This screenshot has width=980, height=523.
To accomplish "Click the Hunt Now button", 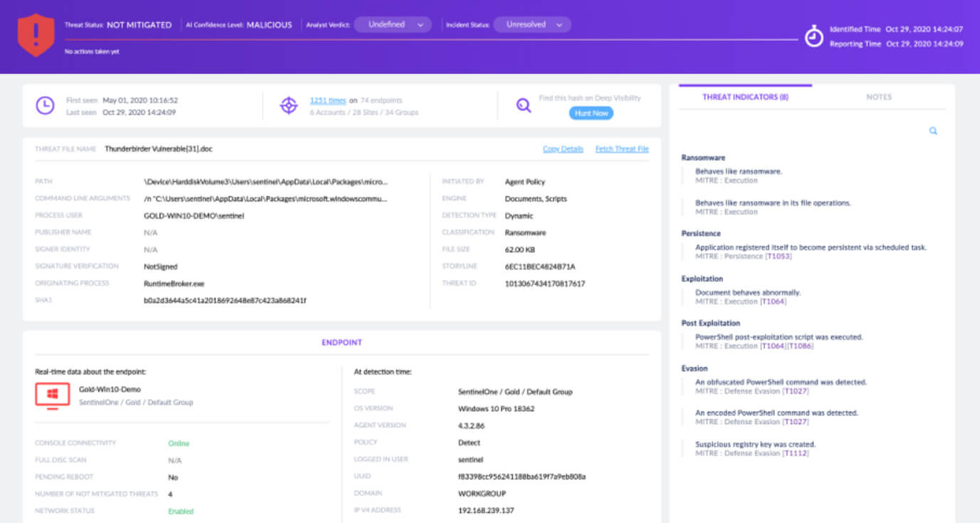I will tap(591, 113).
